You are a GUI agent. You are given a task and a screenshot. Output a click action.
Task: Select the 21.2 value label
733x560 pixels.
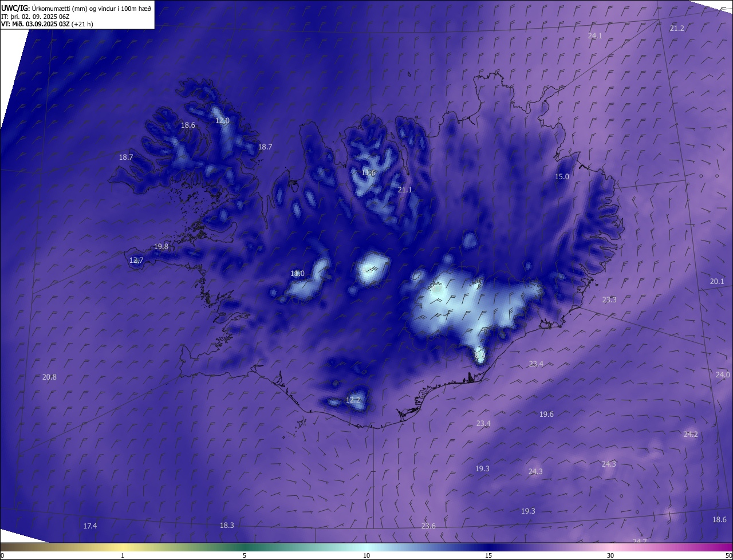click(677, 28)
